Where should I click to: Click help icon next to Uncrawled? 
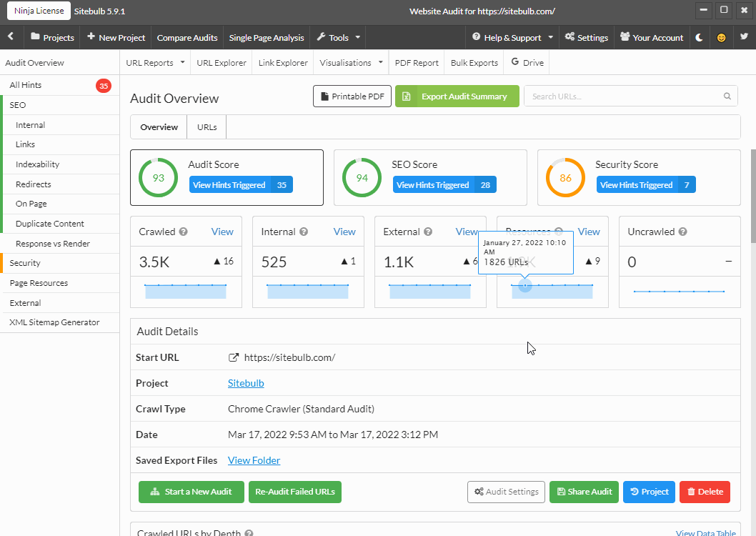coord(682,232)
